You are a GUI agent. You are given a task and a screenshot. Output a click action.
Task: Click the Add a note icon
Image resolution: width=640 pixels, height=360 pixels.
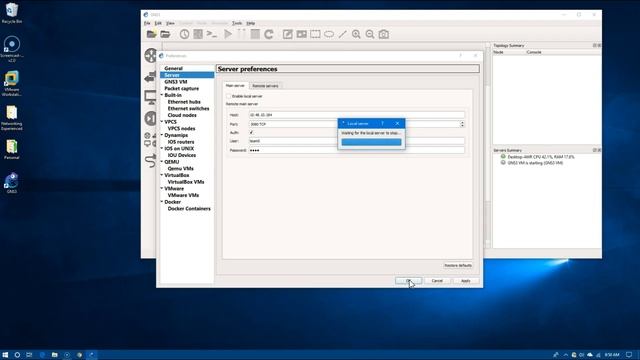pos(288,34)
